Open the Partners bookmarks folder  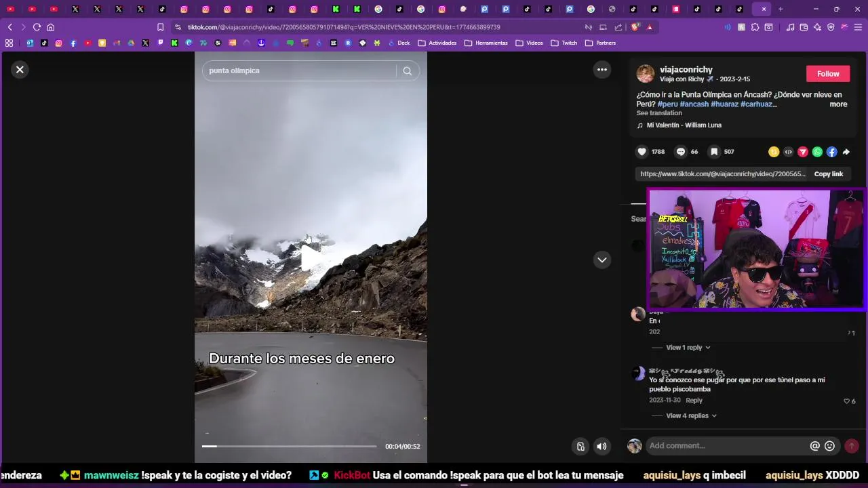[x=600, y=43]
